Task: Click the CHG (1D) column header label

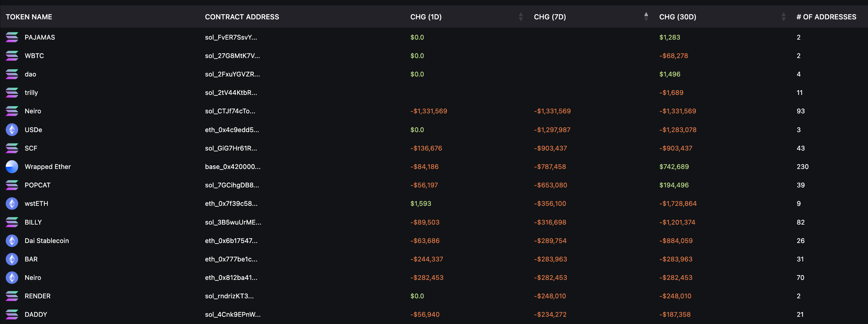Action: (x=426, y=17)
